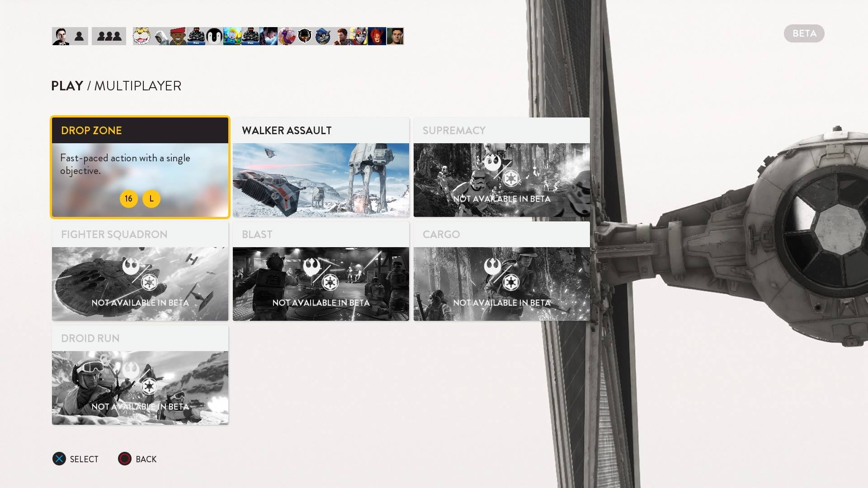The image size is (868, 488).
Task: Click the single person silhouette icon
Action: pyautogui.click(x=79, y=36)
